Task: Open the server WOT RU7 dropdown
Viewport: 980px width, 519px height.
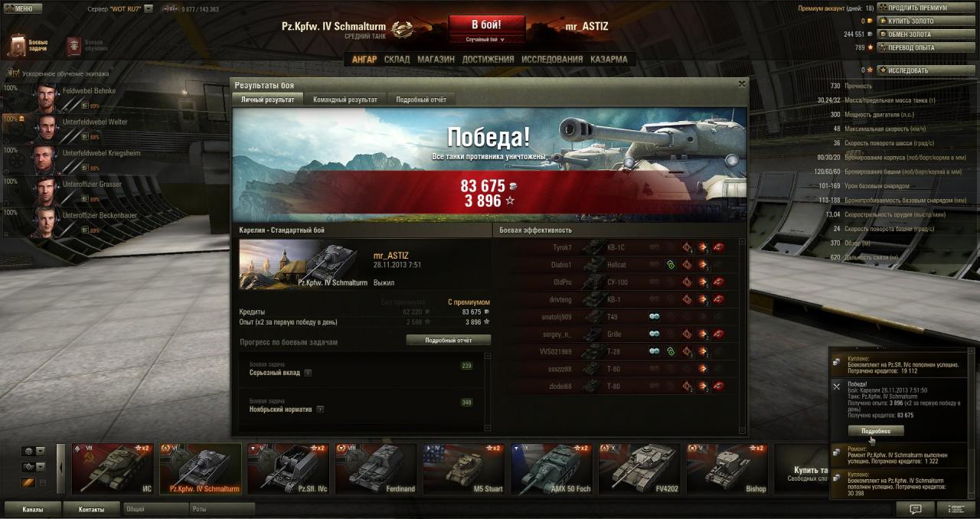Action: pos(149,8)
